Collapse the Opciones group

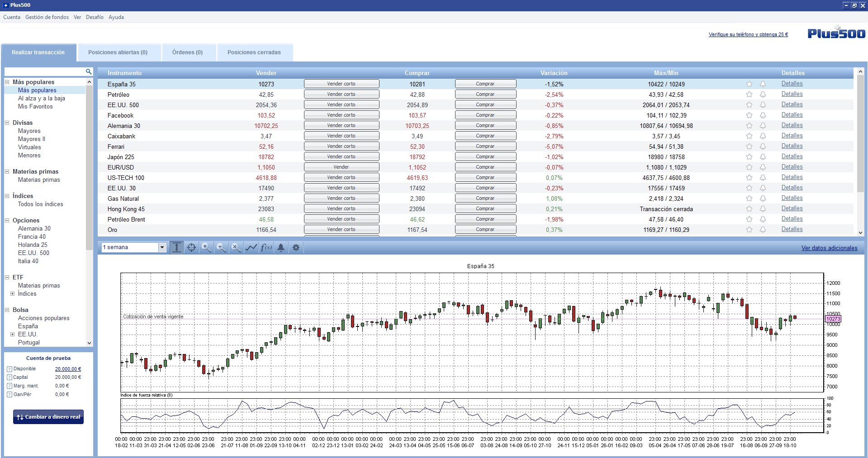pyautogui.click(x=7, y=220)
